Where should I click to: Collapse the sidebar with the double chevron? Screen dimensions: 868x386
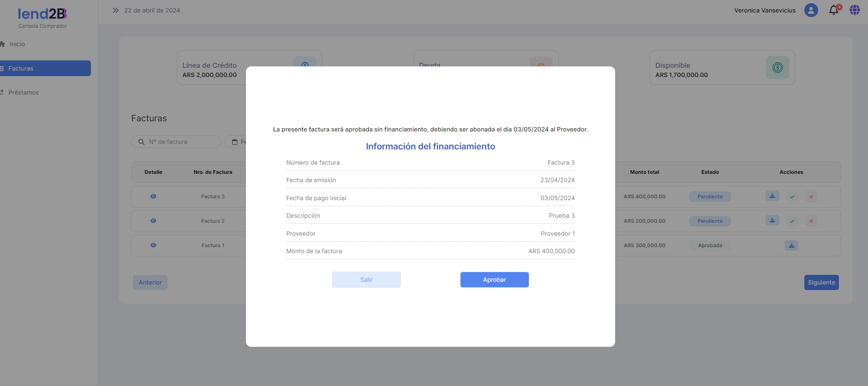tap(115, 10)
